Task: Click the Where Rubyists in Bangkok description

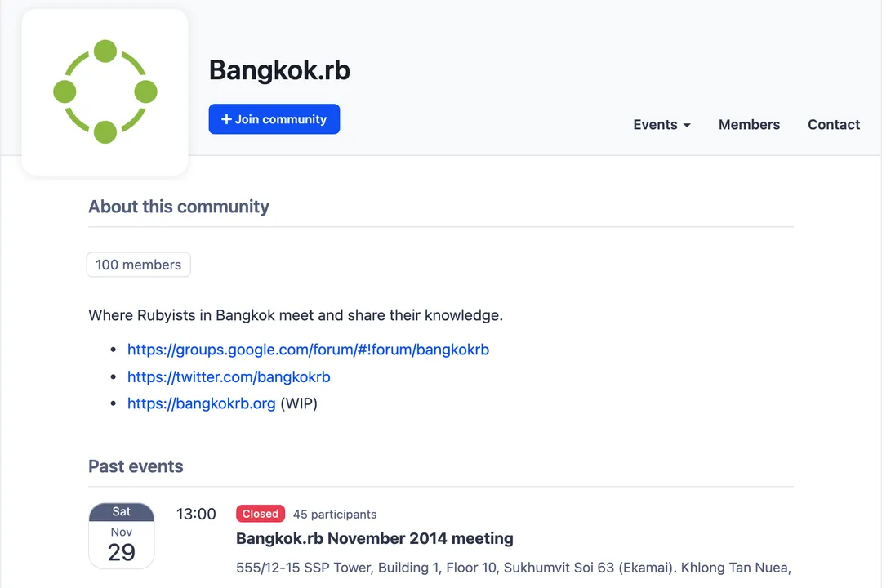Action: [x=296, y=315]
